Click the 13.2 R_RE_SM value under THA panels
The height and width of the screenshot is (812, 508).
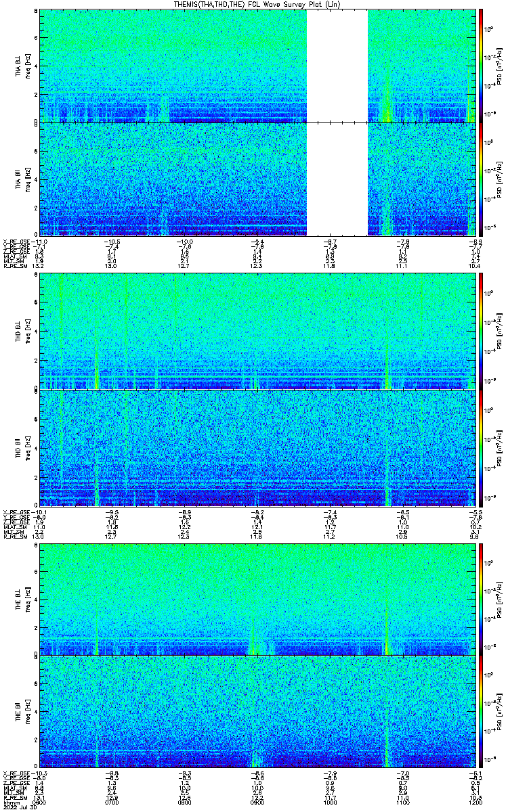click(39, 266)
